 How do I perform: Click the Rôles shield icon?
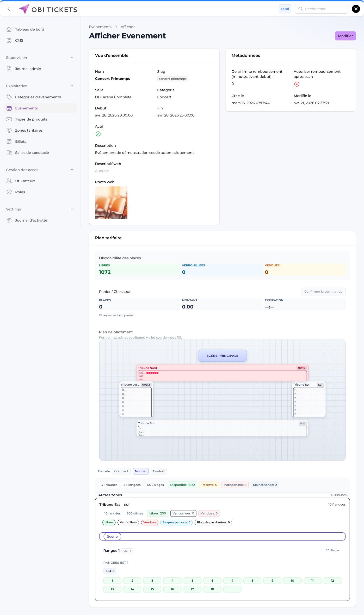(x=9, y=192)
